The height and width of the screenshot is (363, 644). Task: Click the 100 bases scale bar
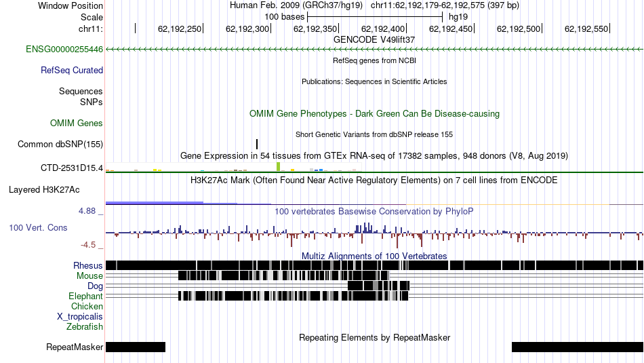tap(375, 17)
